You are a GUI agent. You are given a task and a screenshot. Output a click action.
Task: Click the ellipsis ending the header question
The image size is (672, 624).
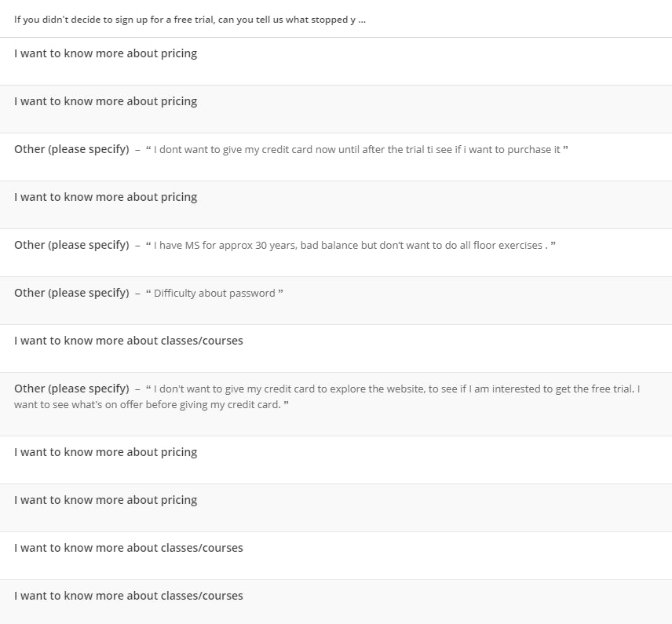coord(362,19)
